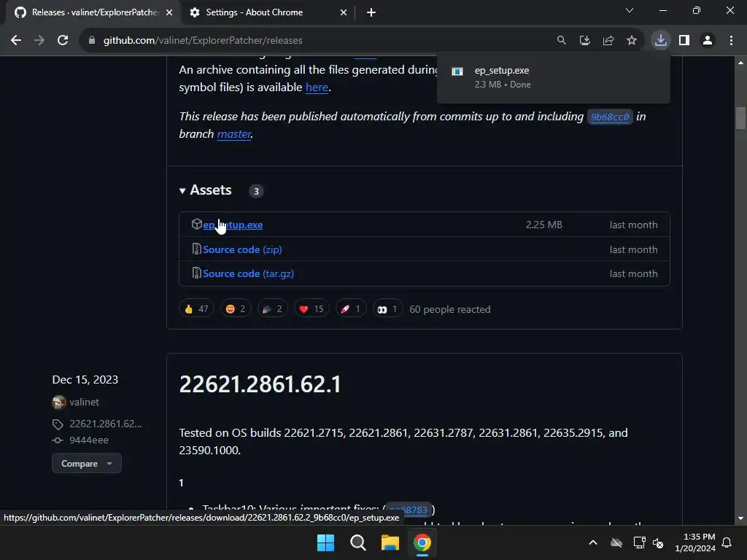
Task: Click the package icon beside ep_setup.exe
Action: point(196,224)
